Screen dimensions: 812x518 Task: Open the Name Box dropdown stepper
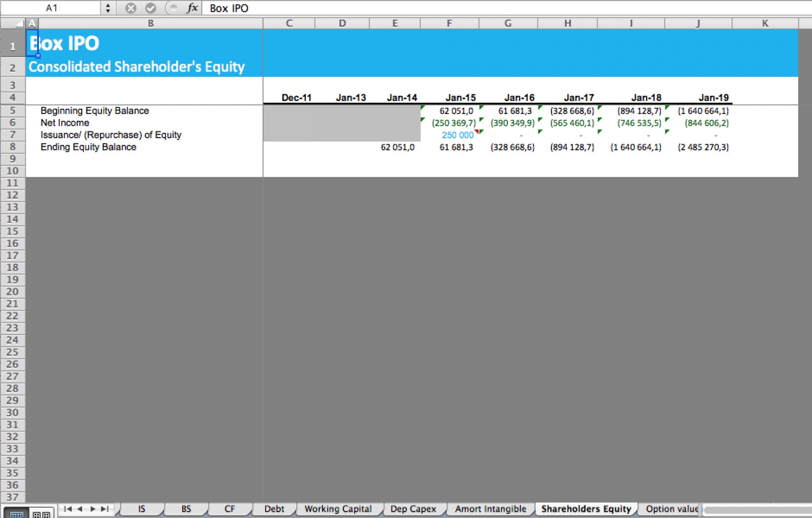[108, 8]
